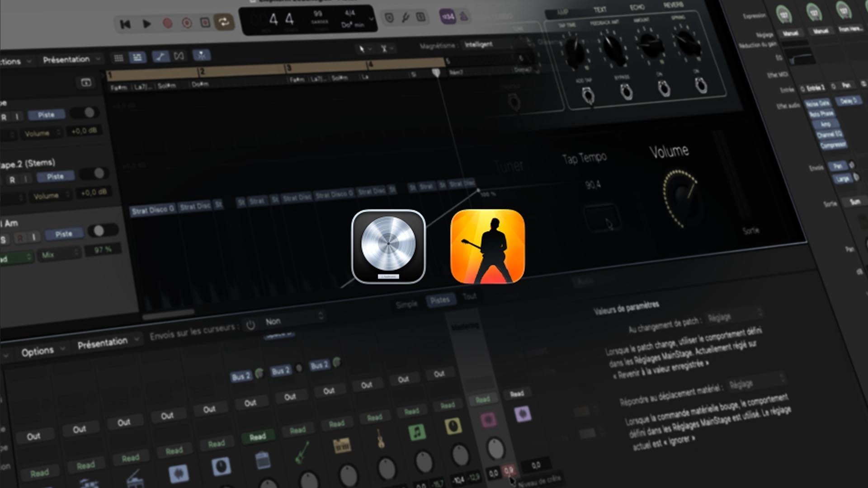Viewport: 868px width, 488px height.
Task: Click the playhead marker on the ruler
Action: (436, 72)
